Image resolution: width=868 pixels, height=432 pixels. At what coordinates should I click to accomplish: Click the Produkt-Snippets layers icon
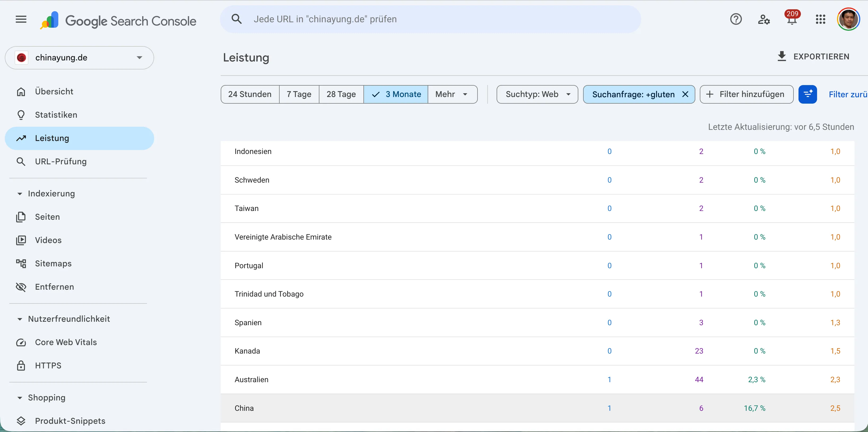[21, 421]
